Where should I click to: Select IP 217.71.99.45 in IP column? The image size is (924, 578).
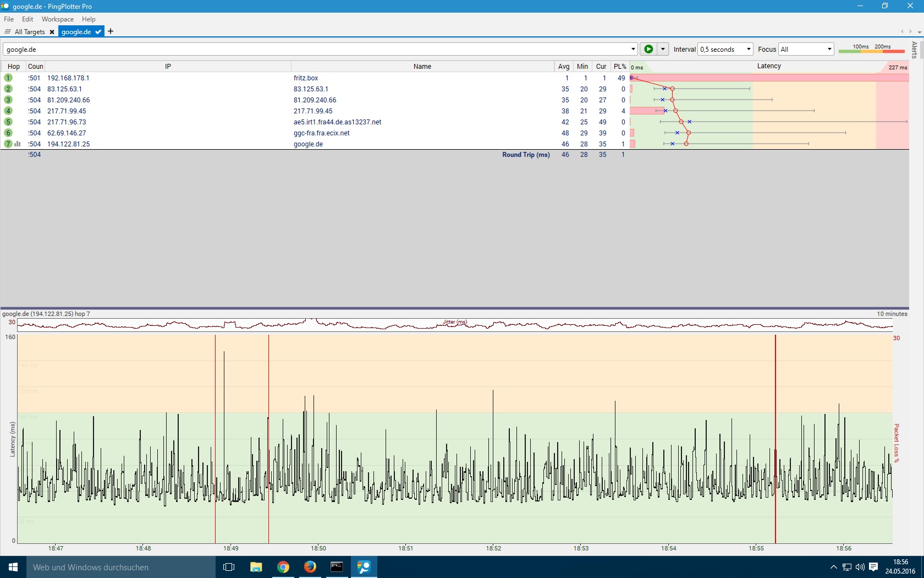point(67,111)
